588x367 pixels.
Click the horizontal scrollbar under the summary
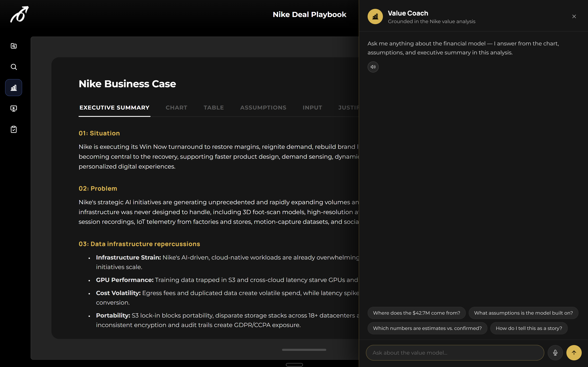[x=304, y=350]
